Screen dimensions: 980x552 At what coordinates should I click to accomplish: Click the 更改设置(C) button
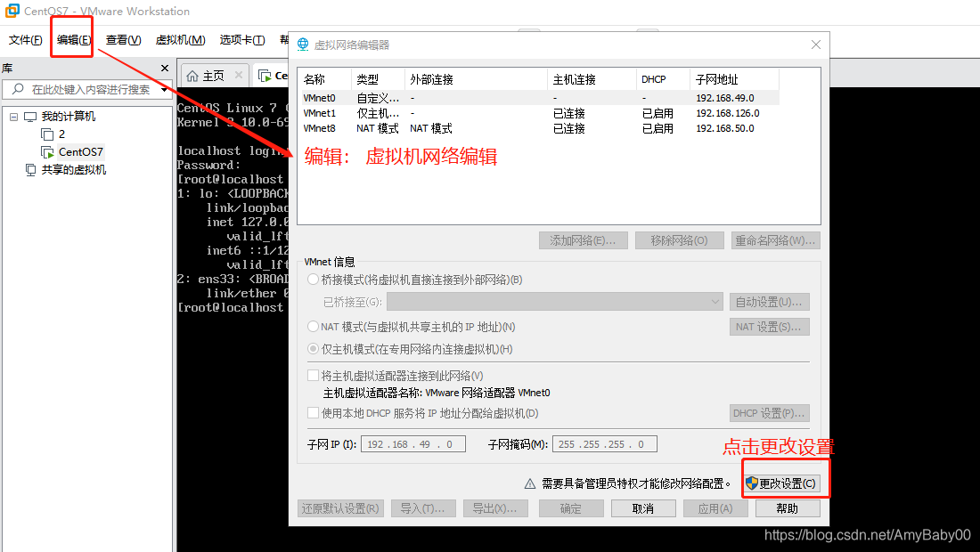[781, 483]
